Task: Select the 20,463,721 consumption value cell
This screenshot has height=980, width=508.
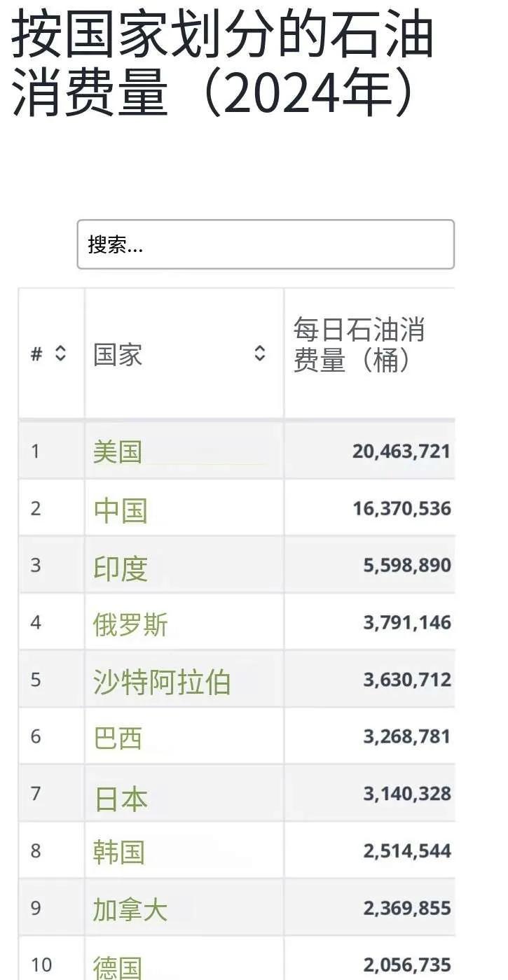Action: pos(401,451)
